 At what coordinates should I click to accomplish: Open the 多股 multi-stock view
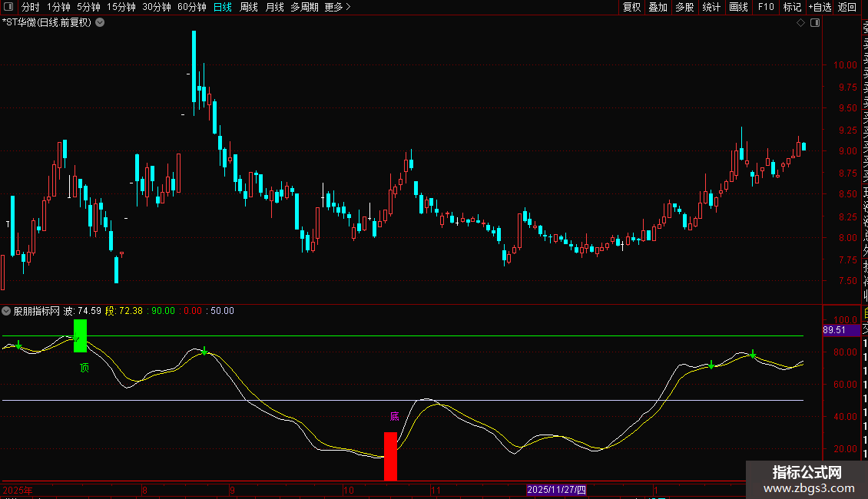pos(684,7)
